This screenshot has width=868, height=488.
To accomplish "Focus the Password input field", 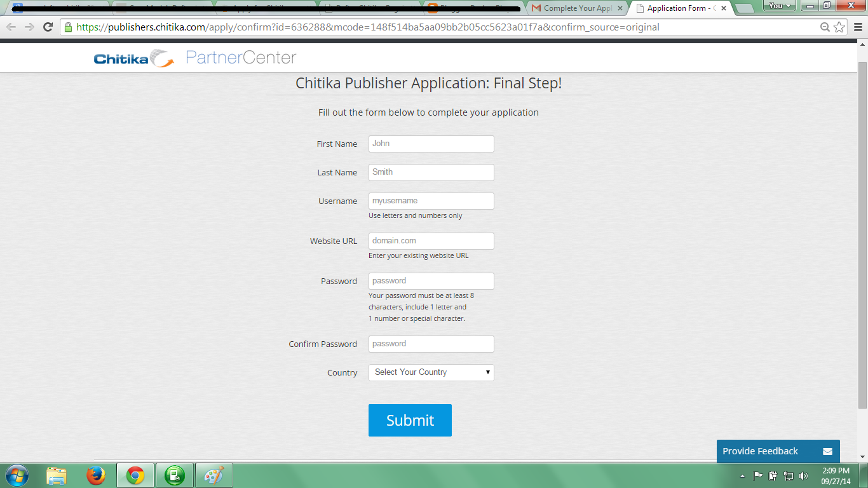I will (x=431, y=281).
